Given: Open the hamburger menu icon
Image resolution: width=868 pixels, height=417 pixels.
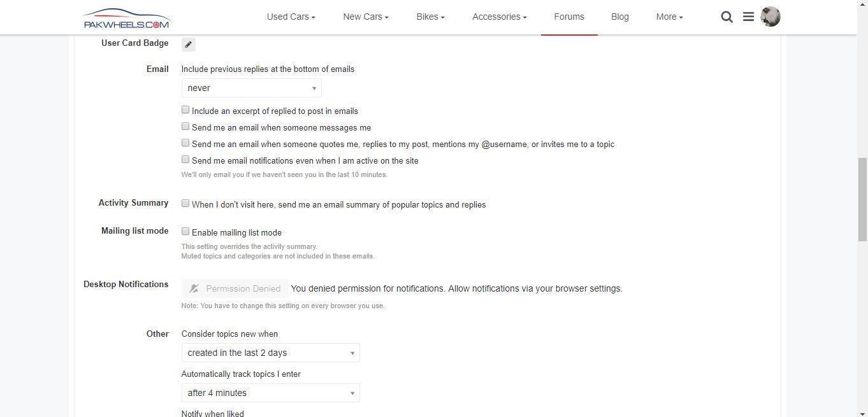Looking at the screenshot, I should pos(748,17).
